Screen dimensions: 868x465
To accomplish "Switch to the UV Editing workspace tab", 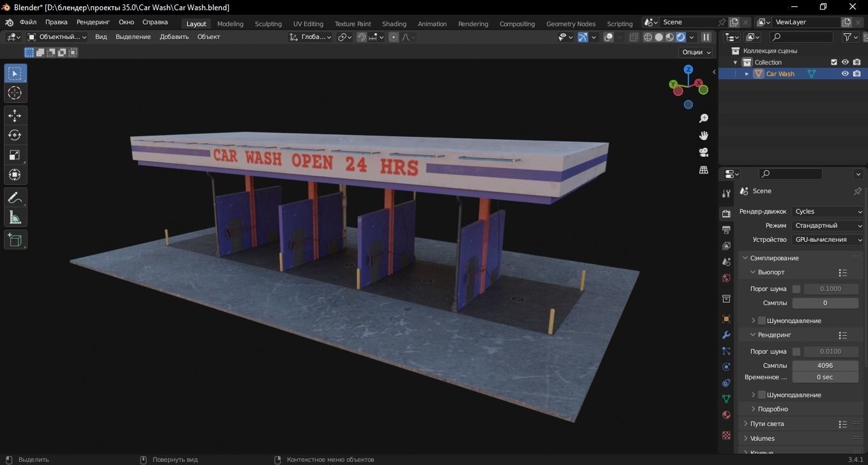I will (x=308, y=24).
